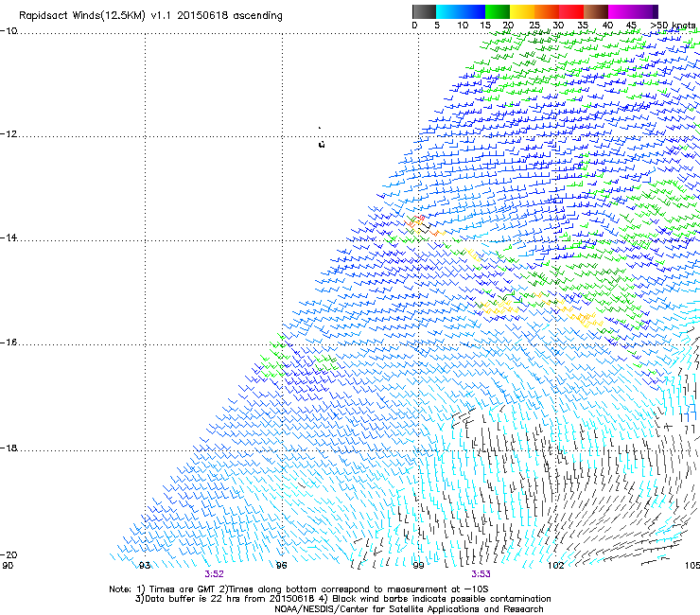700x615 pixels.
Task: Click the '-20' latitude axis label
Action: (x=9, y=554)
